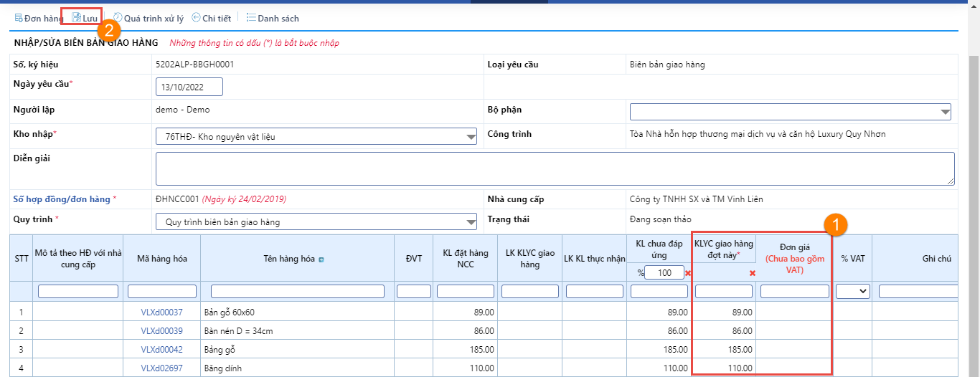Select the Bảng gỗ name cell

click(x=297, y=349)
